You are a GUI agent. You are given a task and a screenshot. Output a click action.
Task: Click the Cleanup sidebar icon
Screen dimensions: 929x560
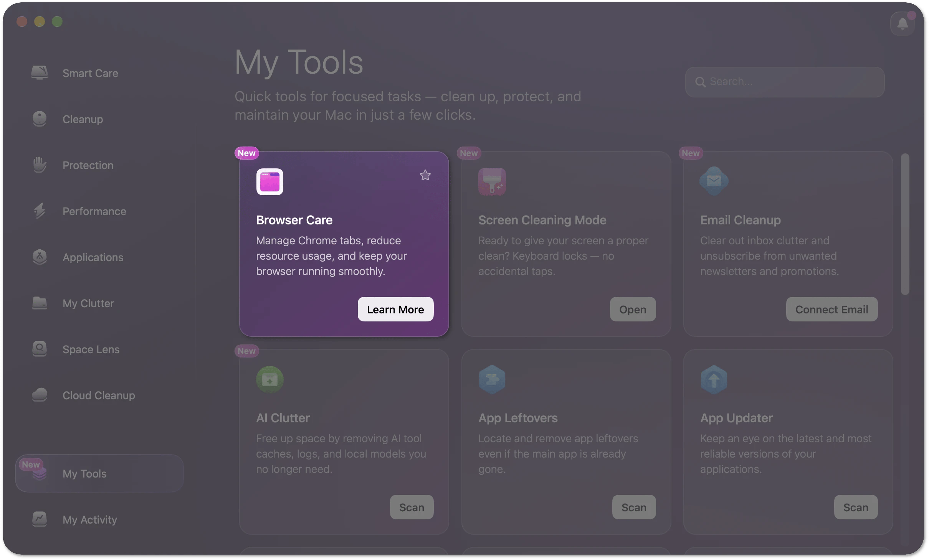tap(40, 119)
